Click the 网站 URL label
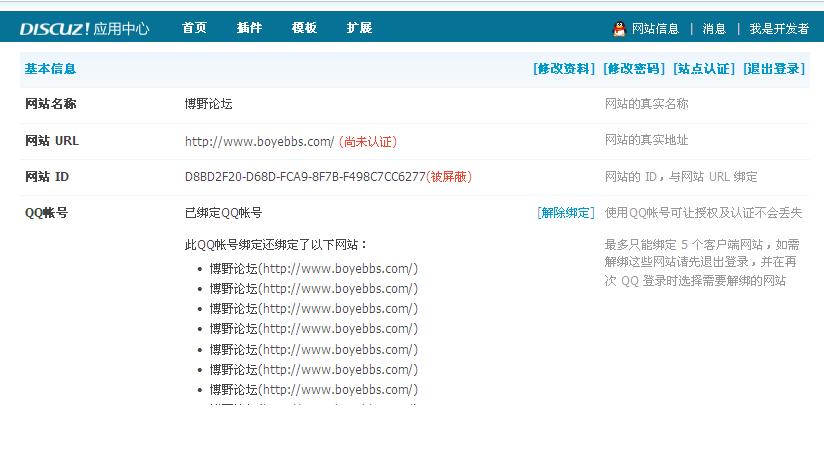824x450 pixels. click(52, 141)
